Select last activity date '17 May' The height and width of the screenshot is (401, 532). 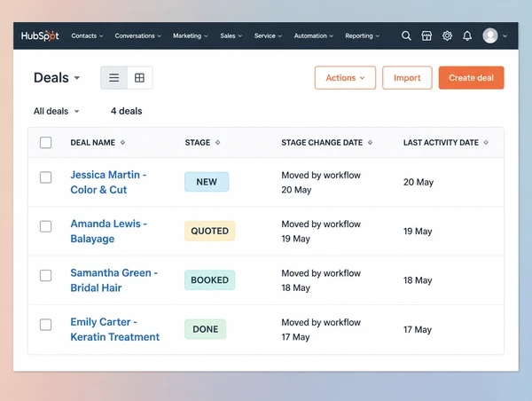(418, 330)
